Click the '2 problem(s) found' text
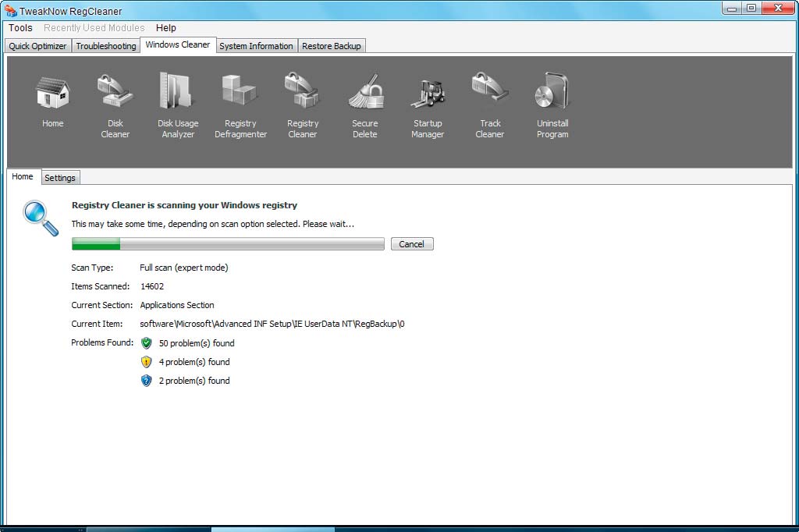 [x=194, y=381]
